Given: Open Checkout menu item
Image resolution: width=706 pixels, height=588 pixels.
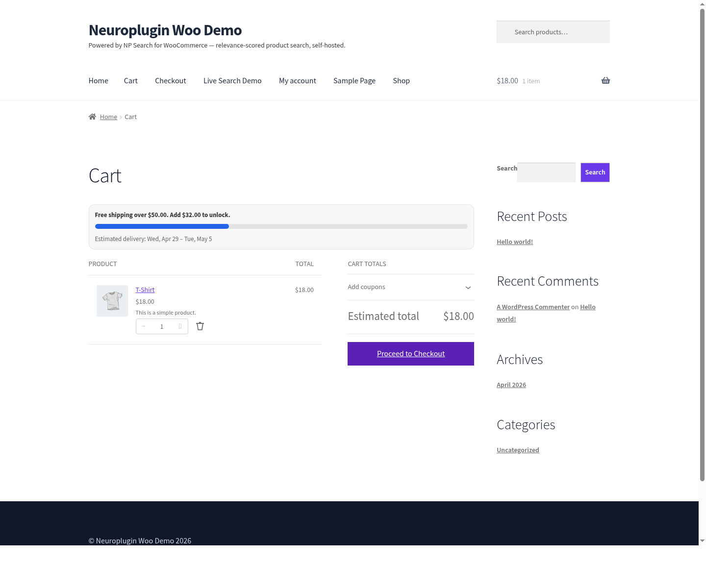Looking at the screenshot, I should tap(171, 81).
